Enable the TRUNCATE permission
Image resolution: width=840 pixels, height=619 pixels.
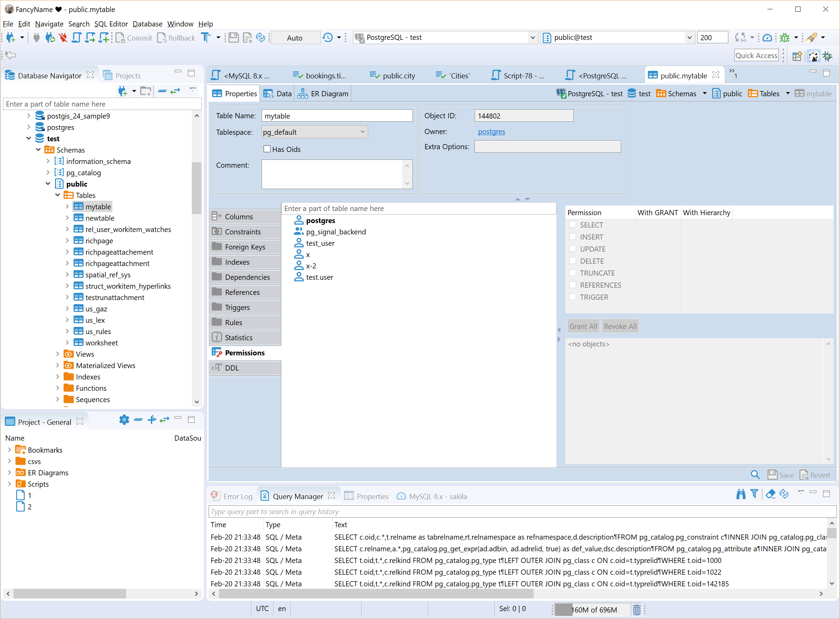pyautogui.click(x=573, y=273)
